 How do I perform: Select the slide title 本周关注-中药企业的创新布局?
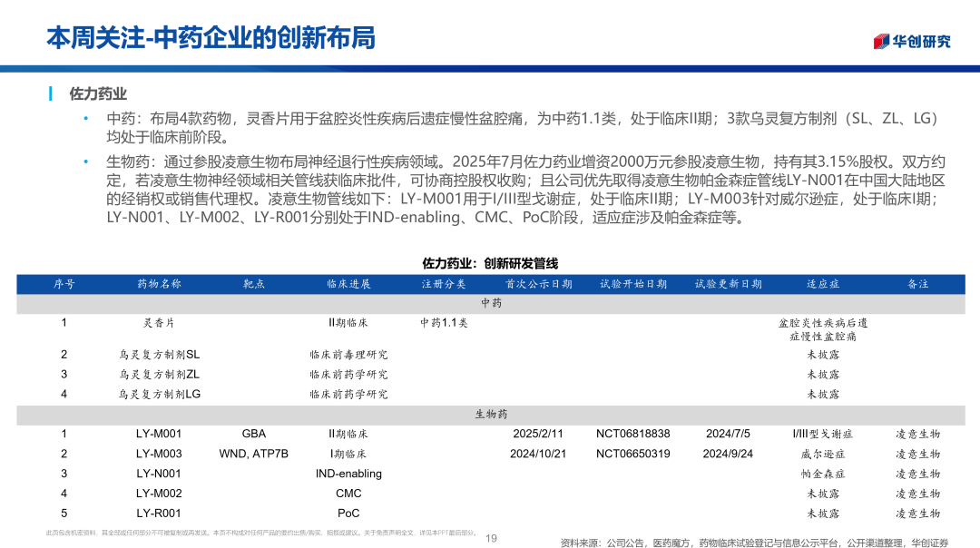211,38
